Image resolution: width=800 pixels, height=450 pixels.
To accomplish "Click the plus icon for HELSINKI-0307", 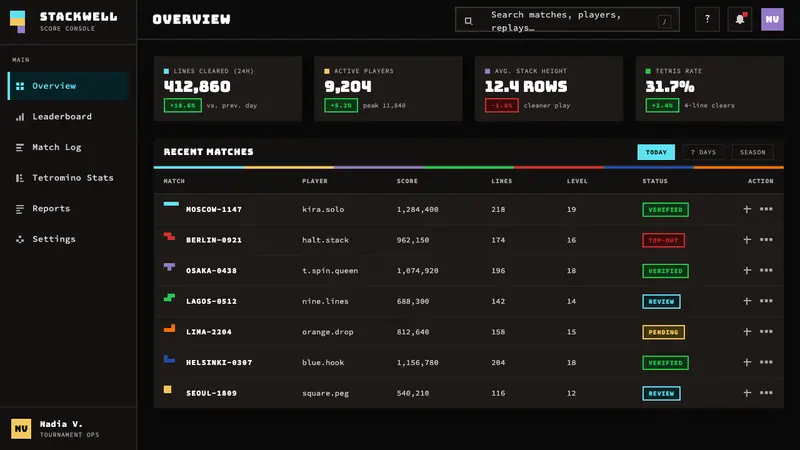I will 747,362.
